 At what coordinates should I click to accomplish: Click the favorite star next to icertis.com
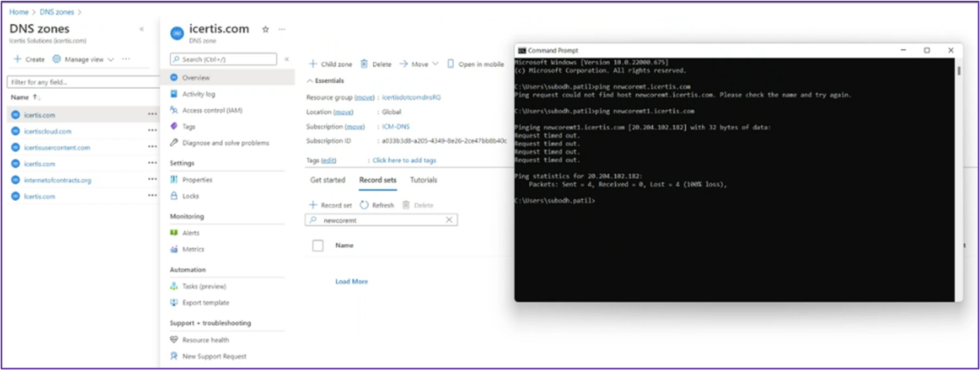tap(265, 29)
